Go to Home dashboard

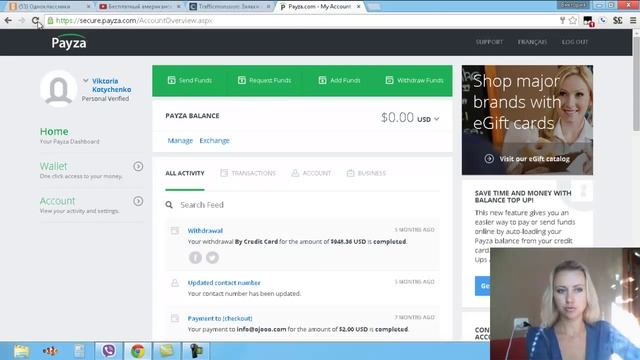pos(54,131)
